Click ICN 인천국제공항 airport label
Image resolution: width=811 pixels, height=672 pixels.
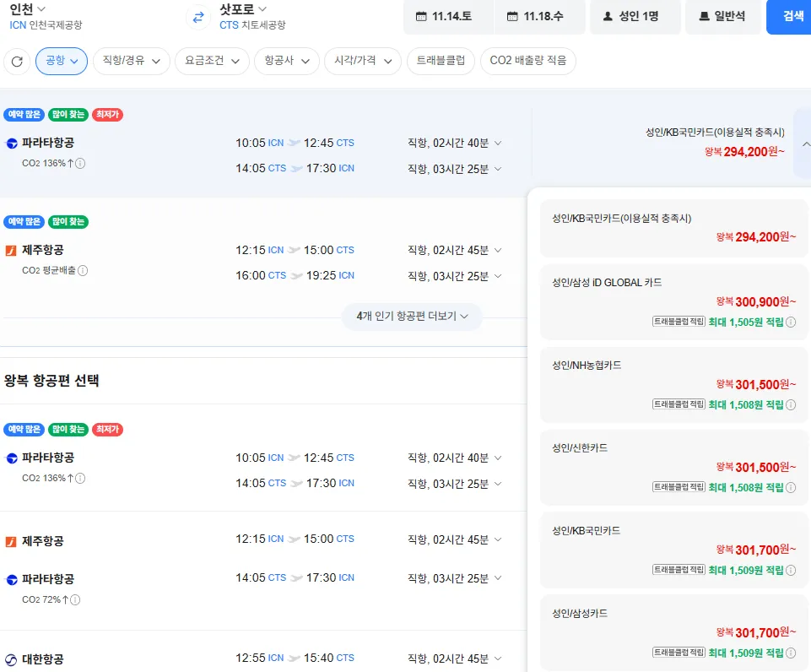pyautogui.click(x=46, y=25)
